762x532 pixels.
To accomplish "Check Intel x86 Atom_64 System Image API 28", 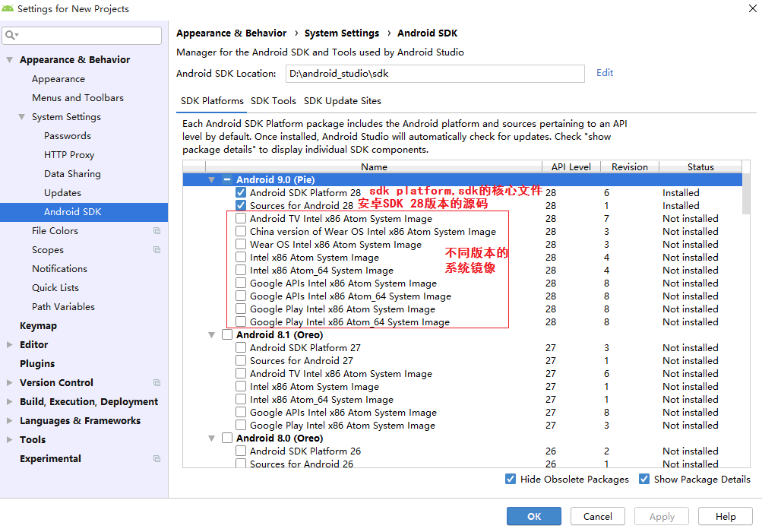I will [x=241, y=270].
